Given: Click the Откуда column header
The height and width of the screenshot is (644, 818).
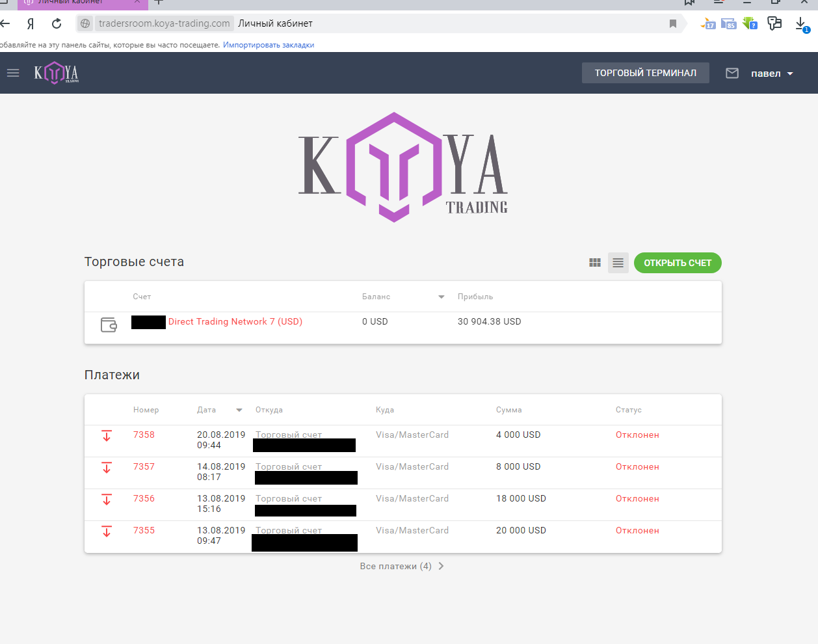Looking at the screenshot, I should click(x=269, y=410).
